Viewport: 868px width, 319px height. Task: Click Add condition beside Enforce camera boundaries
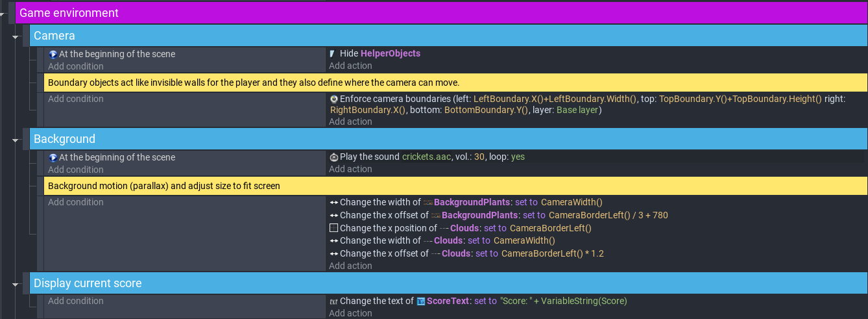75,99
